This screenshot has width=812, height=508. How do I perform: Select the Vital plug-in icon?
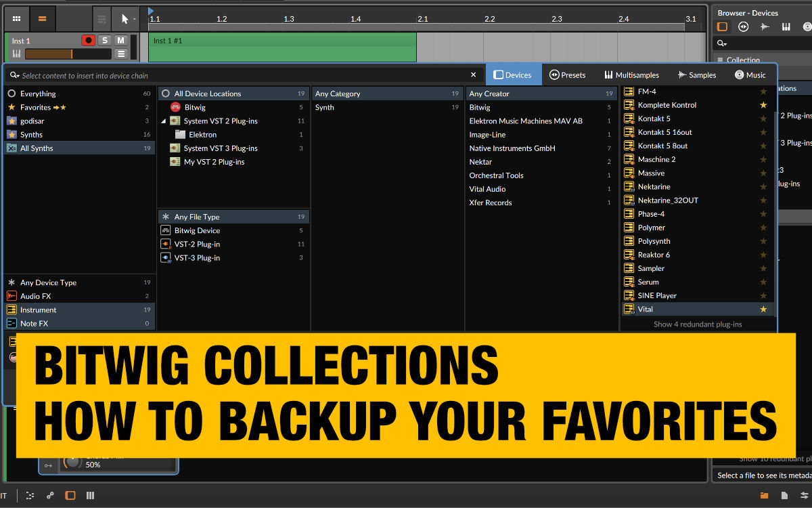click(x=629, y=309)
